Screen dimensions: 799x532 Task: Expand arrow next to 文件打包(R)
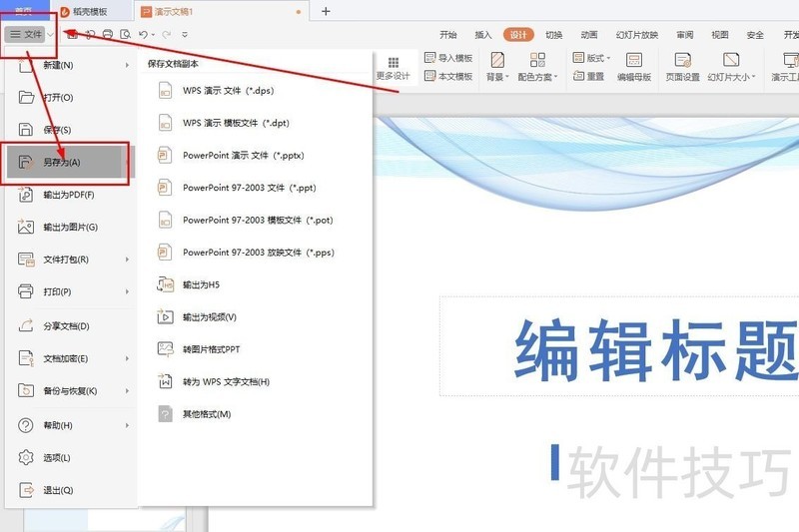pyautogui.click(x=127, y=260)
